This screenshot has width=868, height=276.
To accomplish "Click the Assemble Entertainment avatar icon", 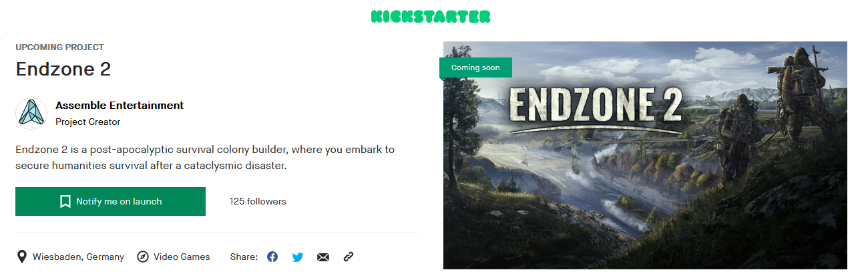I will (x=31, y=114).
